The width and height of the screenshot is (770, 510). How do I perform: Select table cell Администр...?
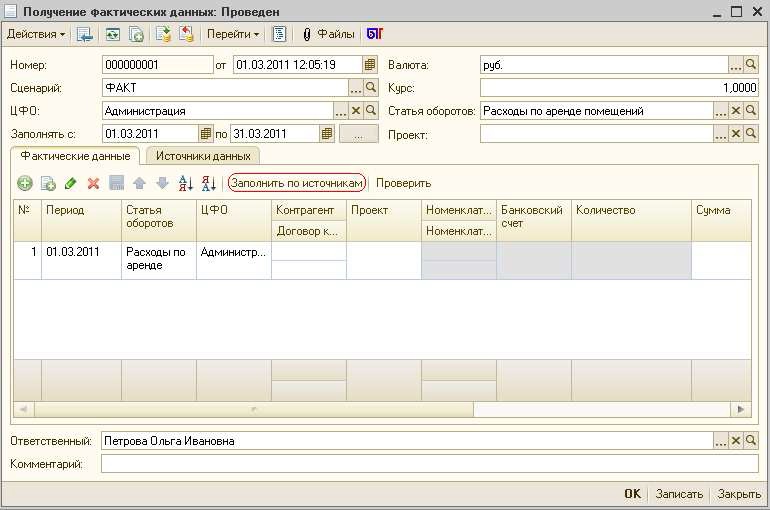pyautogui.click(x=234, y=261)
